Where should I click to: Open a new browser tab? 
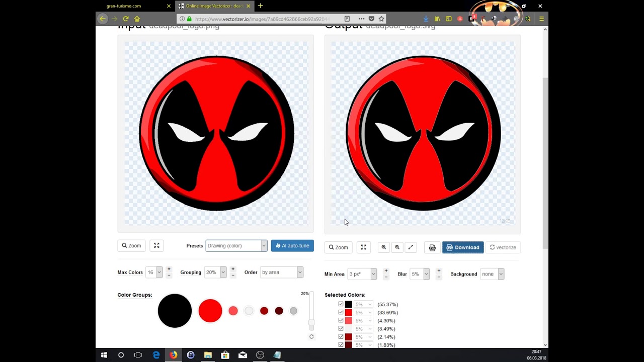pyautogui.click(x=260, y=6)
